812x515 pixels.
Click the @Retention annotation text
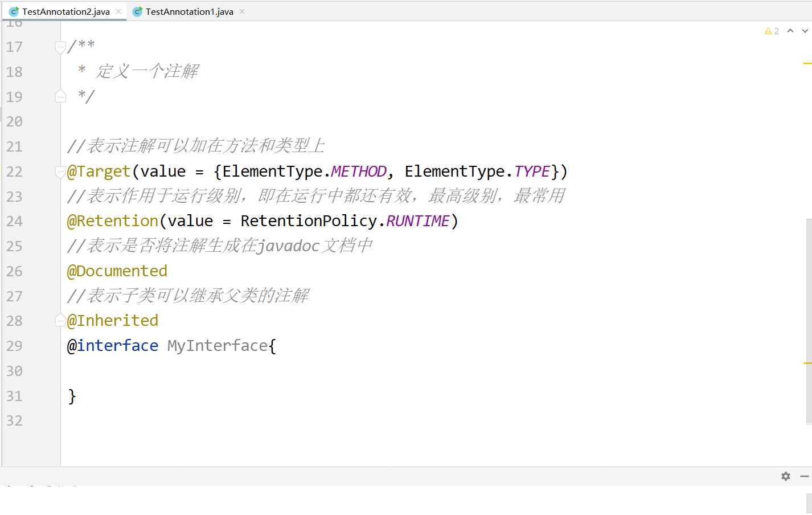[113, 221]
